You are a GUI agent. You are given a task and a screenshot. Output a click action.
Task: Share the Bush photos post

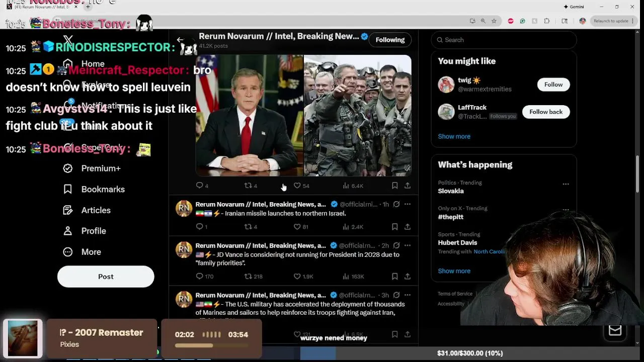pyautogui.click(x=408, y=186)
